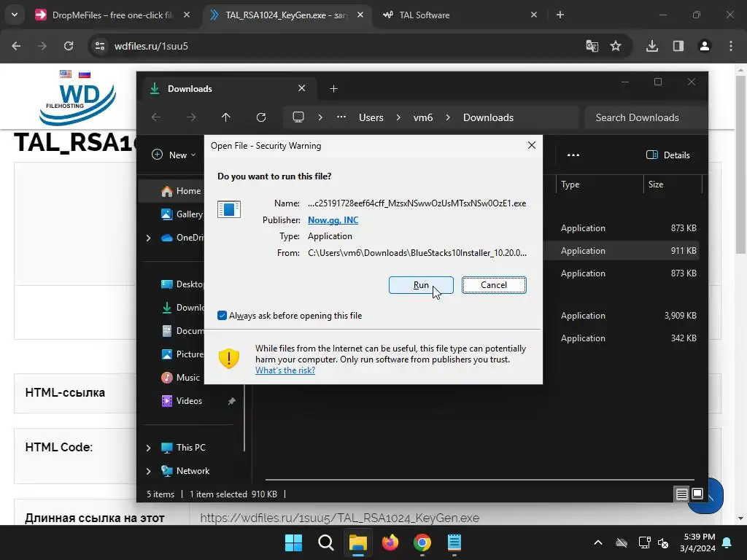The height and width of the screenshot is (560, 747).
Task: Select Home in the navigation pane
Action: tap(181, 191)
